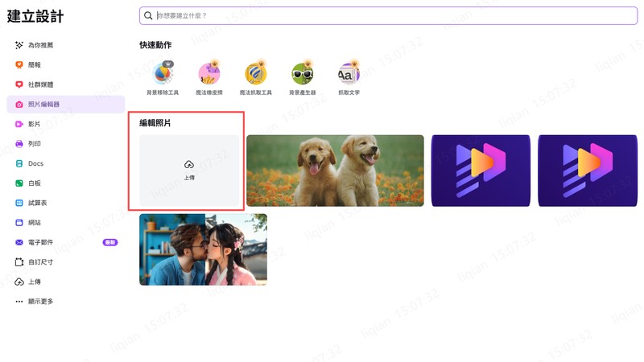Screen dimensions: 644x362
Task: Click the 上傳 card under 編輯照片
Action: point(189,171)
